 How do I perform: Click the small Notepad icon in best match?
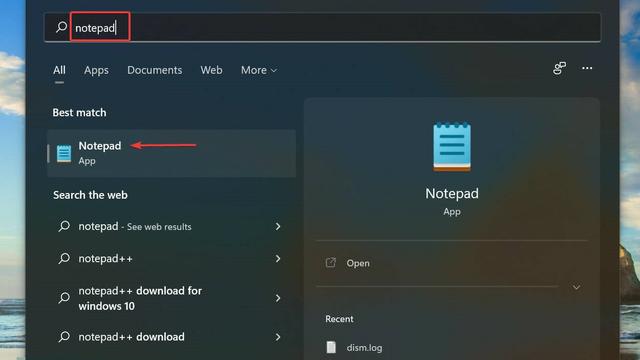coord(64,153)
